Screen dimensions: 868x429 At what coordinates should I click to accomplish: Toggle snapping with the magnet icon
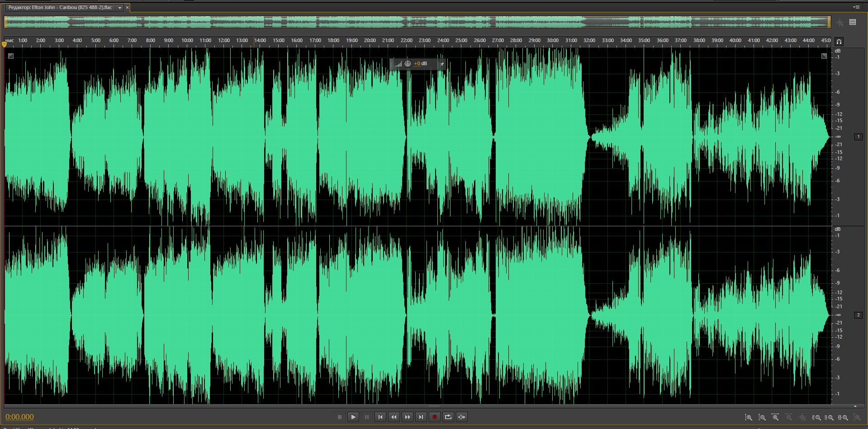(839, 42)
